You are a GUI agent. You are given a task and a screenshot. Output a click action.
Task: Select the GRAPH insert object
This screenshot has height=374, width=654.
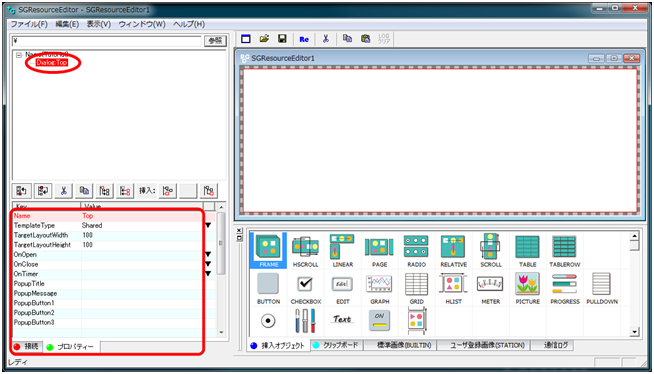(x=379, y=288)
